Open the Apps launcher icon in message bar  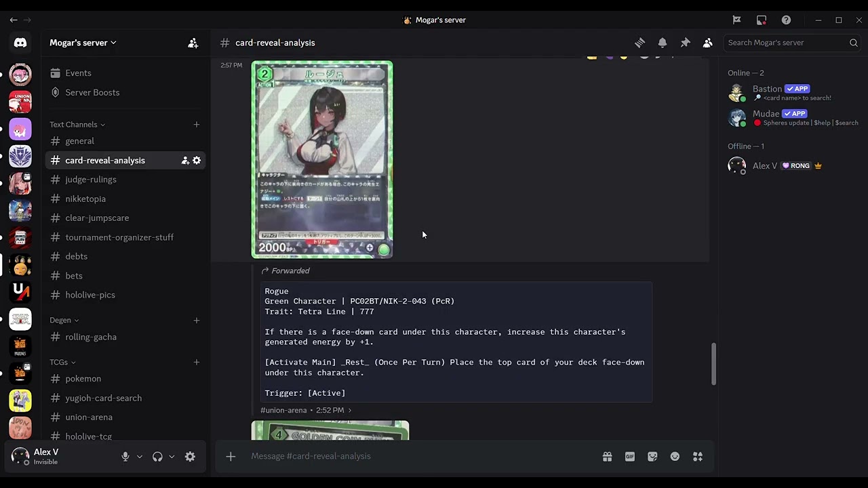[x=698, y=456]
